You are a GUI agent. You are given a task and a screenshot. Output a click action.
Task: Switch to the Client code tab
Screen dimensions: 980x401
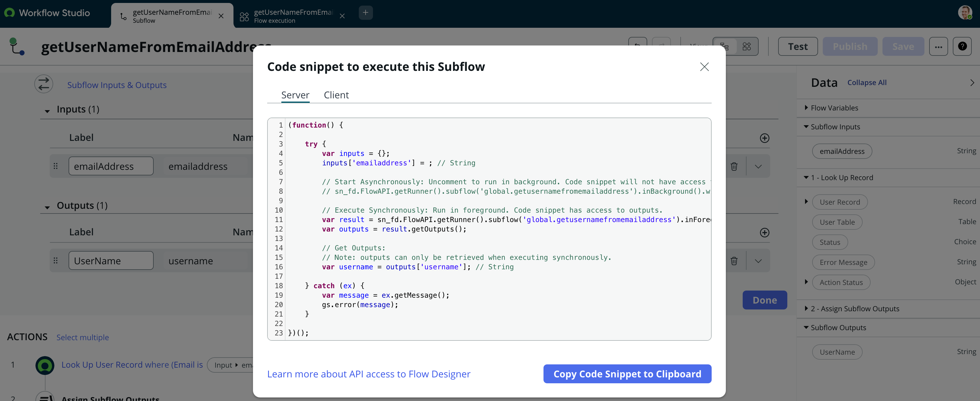(336, 95)
